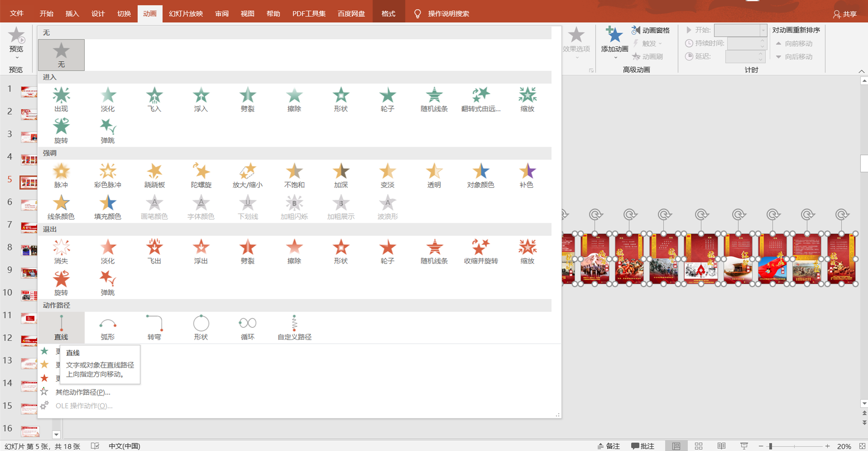The width and height of the screenshot is (868, 451).
Task: Apply the 飞入 entrance effect
Action: point(154,100)
